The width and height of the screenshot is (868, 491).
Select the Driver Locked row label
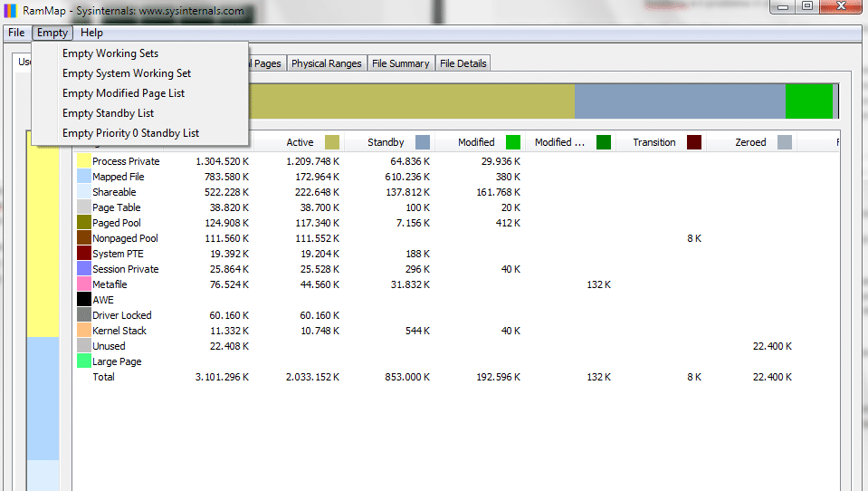coord(122,315)
